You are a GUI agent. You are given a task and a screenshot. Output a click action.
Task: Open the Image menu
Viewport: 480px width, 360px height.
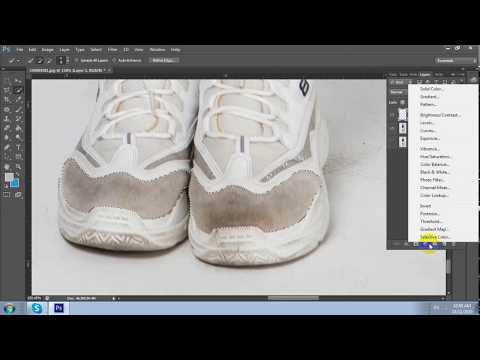(47, 50)
